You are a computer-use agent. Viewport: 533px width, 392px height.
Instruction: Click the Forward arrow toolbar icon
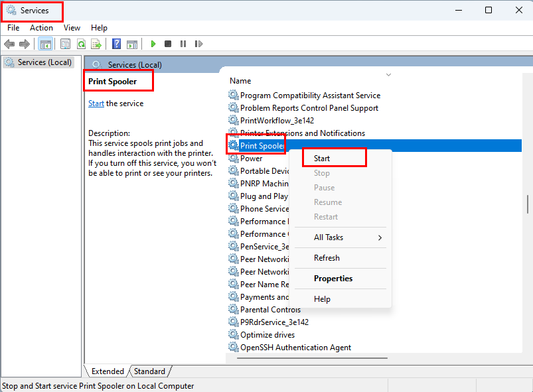click(25, 44)
